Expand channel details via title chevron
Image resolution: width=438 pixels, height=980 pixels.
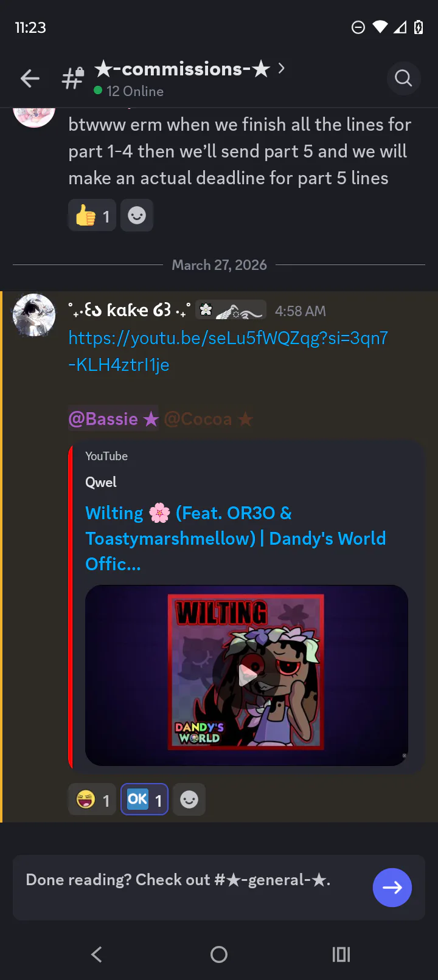click(x=281, y=69)
